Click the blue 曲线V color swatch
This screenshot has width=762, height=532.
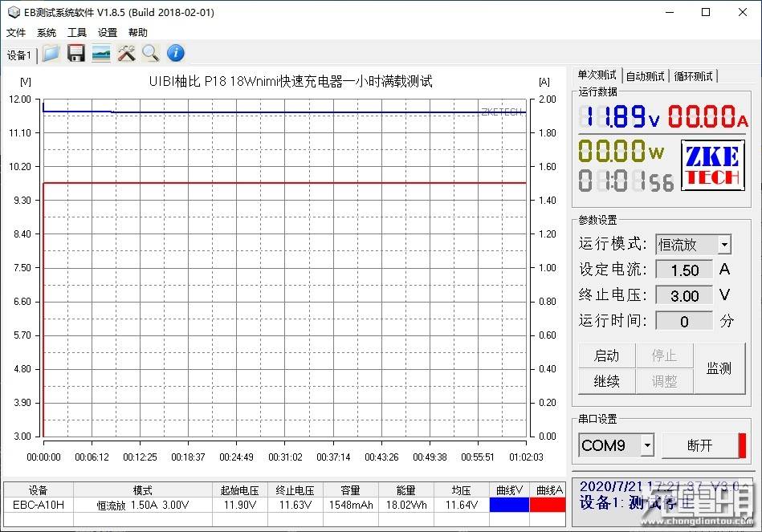tap(511, 504)
